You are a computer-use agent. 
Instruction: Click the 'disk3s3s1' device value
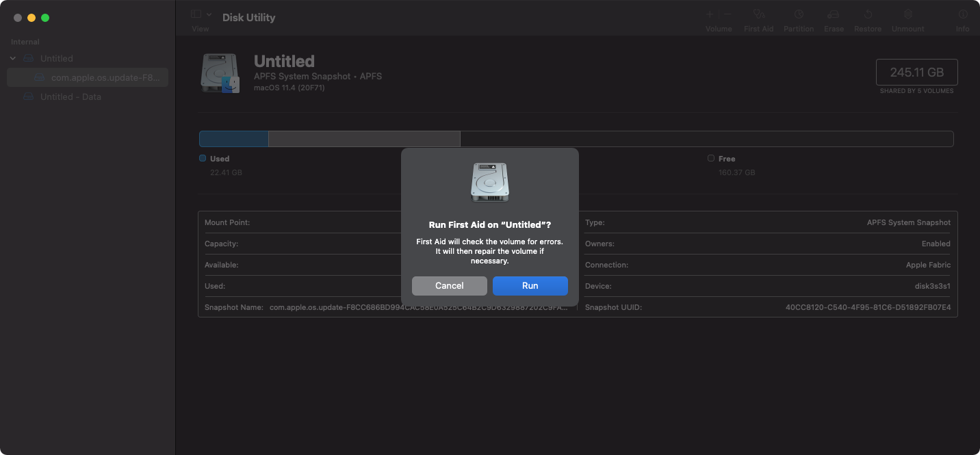click(933, 286)
